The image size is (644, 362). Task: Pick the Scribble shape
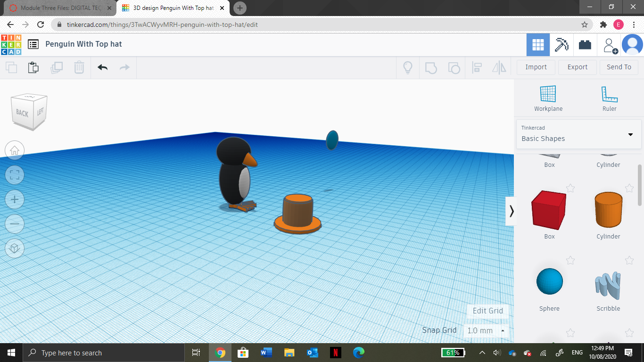(608, 285)
